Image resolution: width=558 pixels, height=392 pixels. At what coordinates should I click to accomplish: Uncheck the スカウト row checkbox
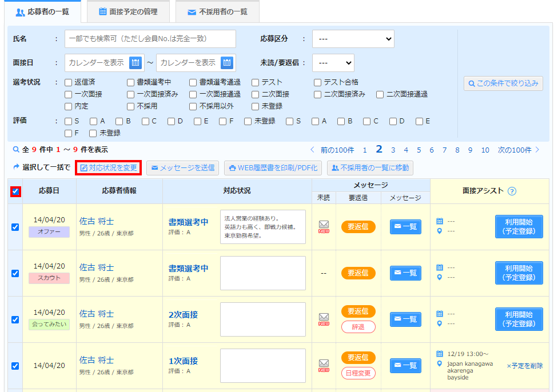pos(15,273)
